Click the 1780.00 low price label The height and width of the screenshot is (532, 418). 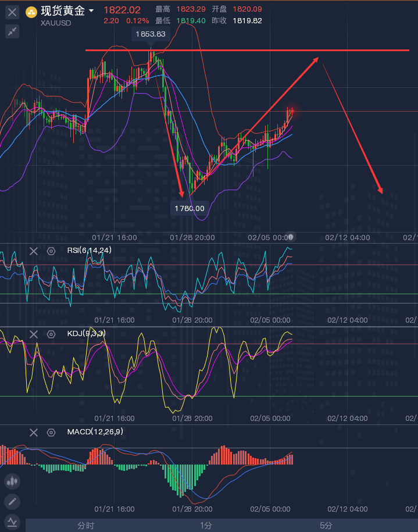point(190,208)
